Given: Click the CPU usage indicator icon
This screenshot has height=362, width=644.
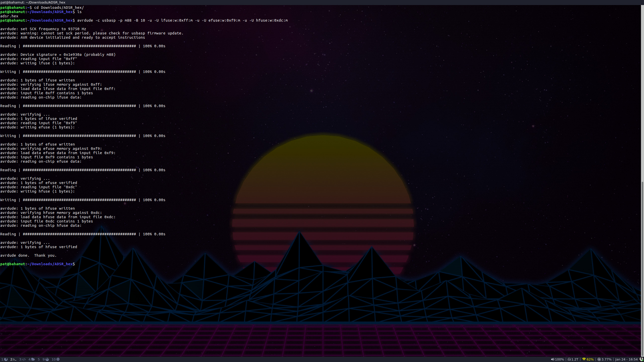Looking at the screenshot, I should click(x=599, y=359).
